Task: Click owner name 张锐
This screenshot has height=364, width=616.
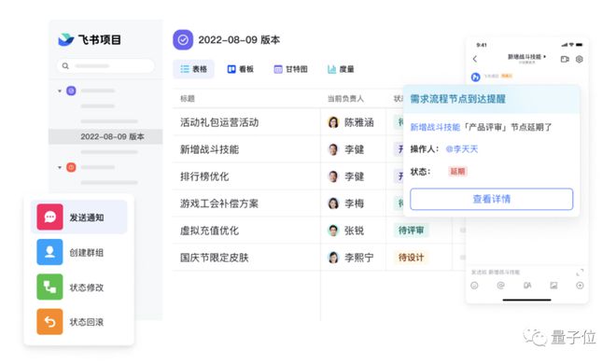Action: pos(355,231)
